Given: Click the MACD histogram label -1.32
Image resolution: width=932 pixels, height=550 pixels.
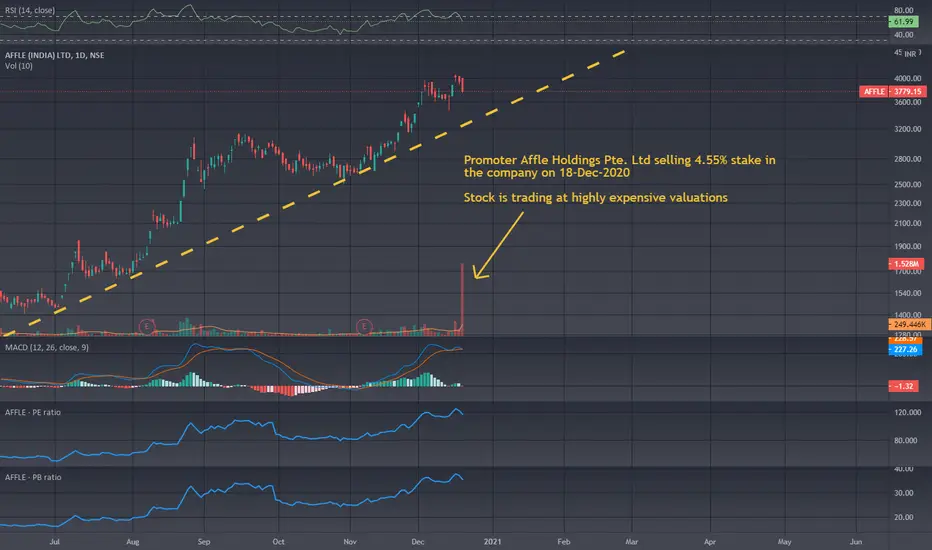Looking at the screenshot, I should click(903, 386).
